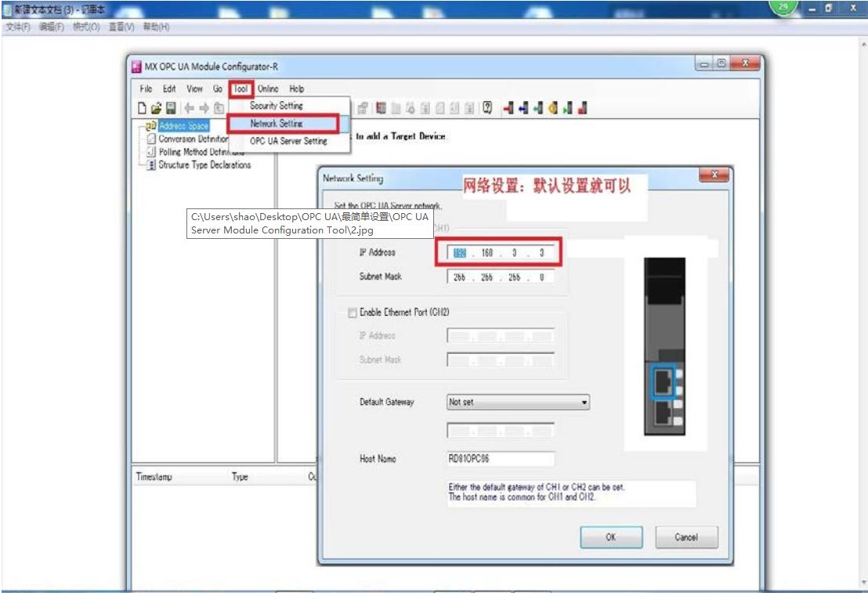Click the question mark help icon
This screenshot has width=868, height=593.
(x=487, y=108)
